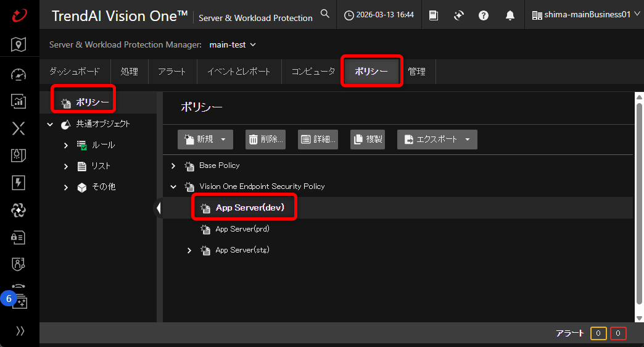Viewport: 644px width, 347px height.
Task: Open the イベントとレポート tab
Action: (x=239, y=72)
